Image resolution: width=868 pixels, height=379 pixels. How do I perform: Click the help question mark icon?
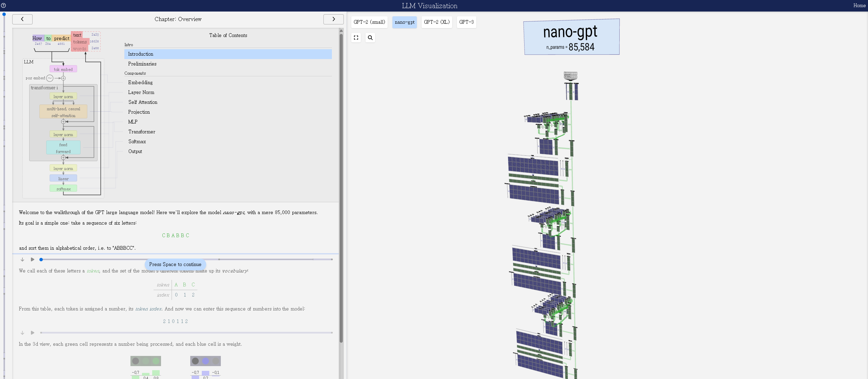pyautogui.click(x=3, y=5)
